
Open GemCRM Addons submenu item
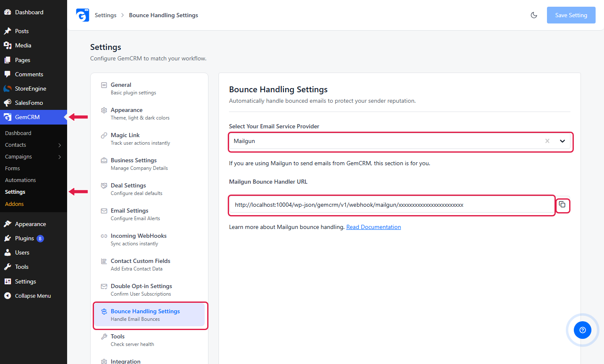point(14,204)
